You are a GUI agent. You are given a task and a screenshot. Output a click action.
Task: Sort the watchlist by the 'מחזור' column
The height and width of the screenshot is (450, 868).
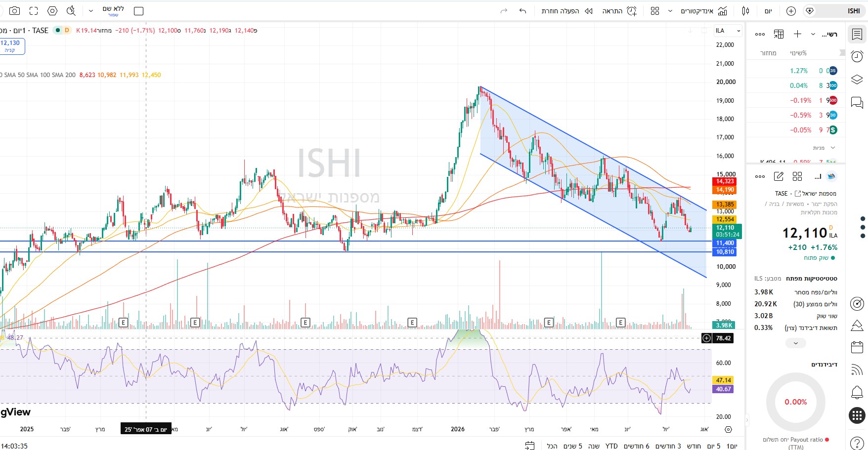point(768,53)
